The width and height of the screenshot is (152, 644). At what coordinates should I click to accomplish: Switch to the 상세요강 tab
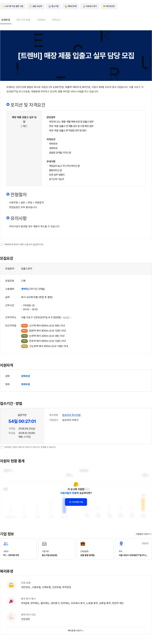pos(6,20)
